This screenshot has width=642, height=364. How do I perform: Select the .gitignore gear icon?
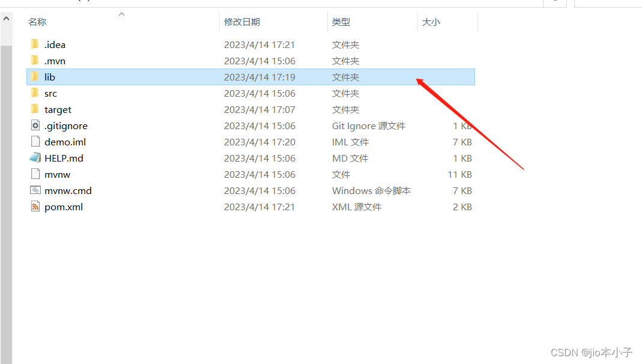coord(35,126)
